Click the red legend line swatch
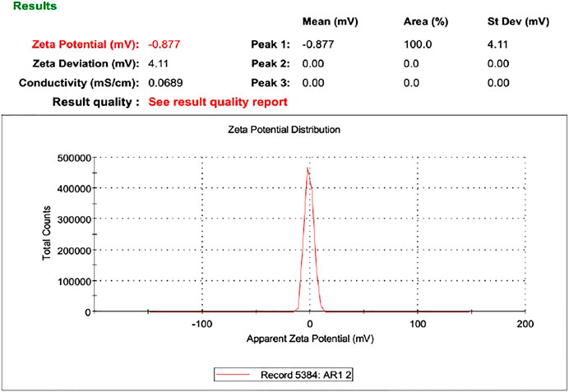Screen dimensions: 569x392 point(232,375)
